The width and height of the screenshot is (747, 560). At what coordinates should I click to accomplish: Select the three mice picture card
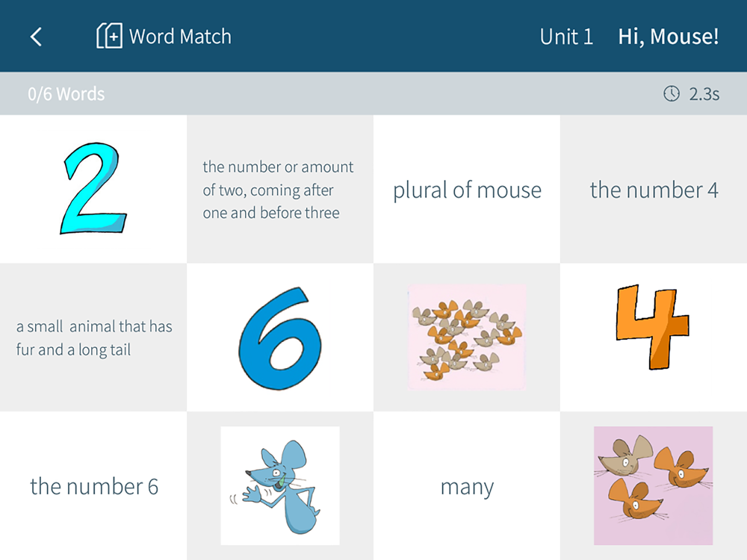[654, 486]
